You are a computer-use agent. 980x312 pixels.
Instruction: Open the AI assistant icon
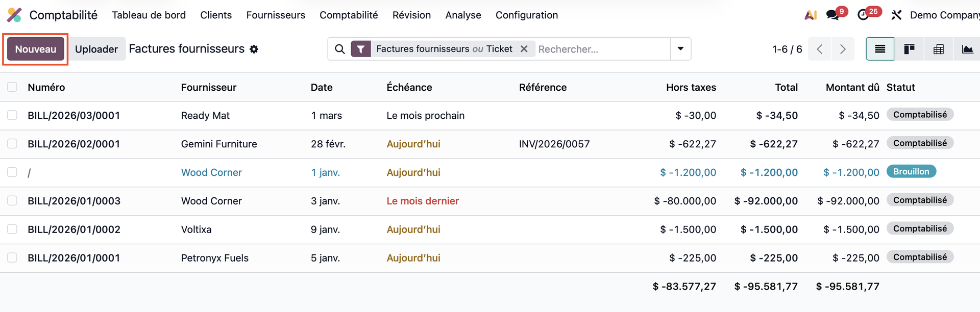pos(811,15)
